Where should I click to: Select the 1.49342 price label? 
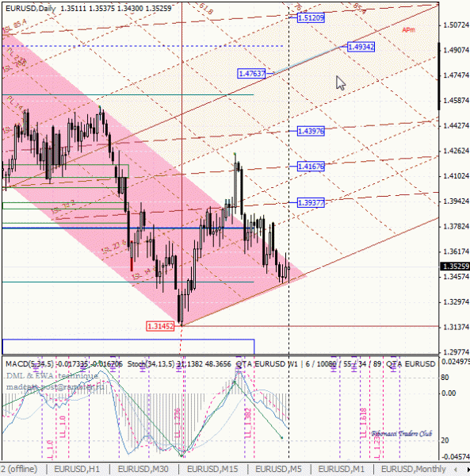[x=361, y=47]
